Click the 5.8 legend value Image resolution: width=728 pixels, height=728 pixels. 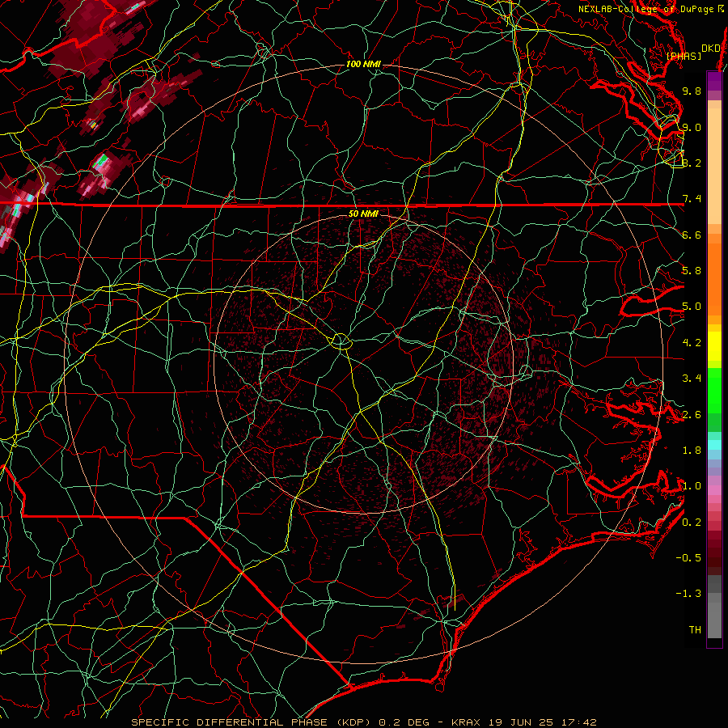tap(692, 271)
